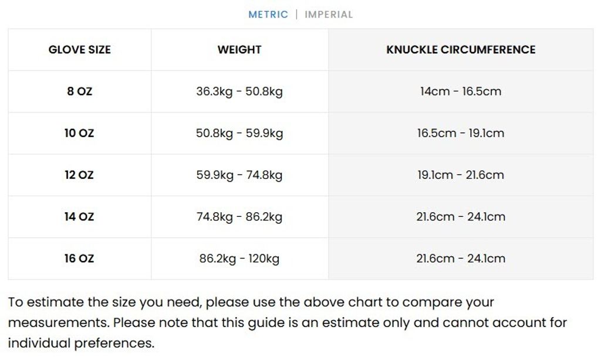Select the METRIC units tab
This screenshot has height=364, width=601.
pos(268,15)
